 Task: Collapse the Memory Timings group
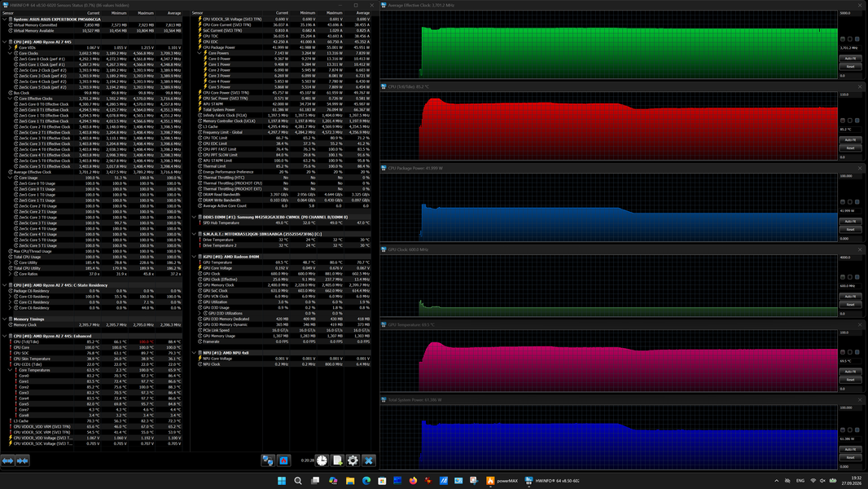pyautogui.click(x=4, y=319)
